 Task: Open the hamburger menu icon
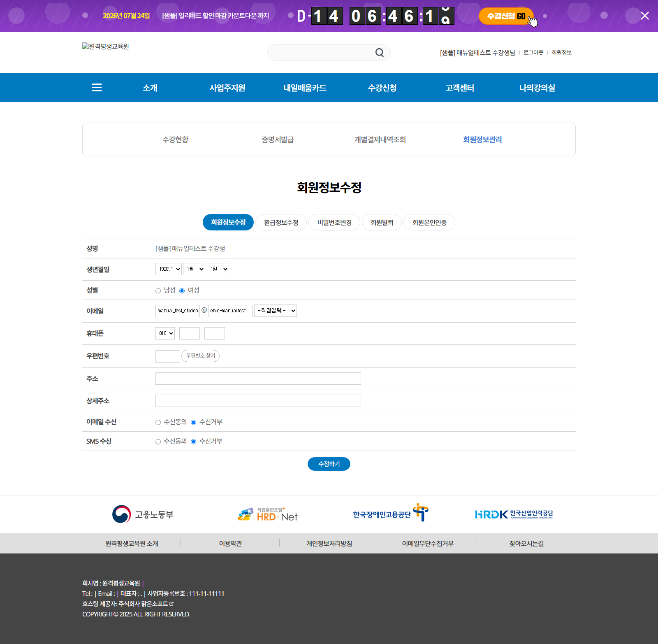(97, 88)
